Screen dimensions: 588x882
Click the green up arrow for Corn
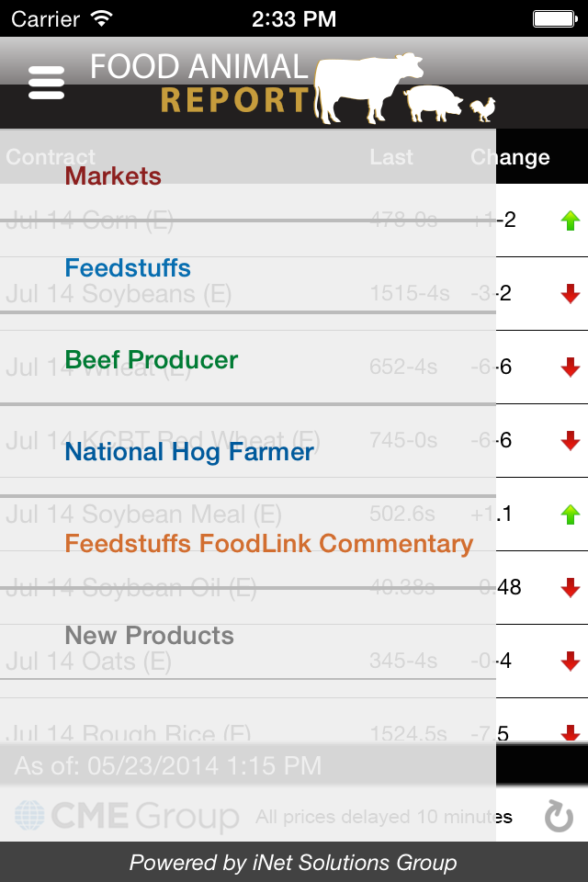[x=571, y=220]
